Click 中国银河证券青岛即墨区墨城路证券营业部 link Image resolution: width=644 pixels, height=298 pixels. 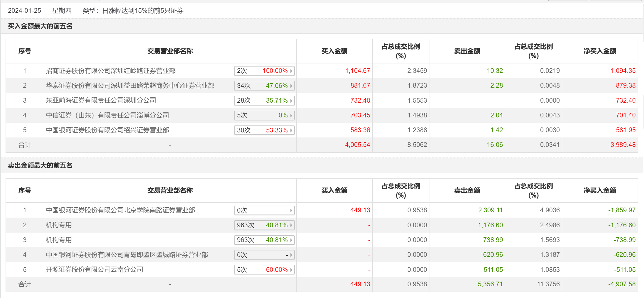(127, 255)
